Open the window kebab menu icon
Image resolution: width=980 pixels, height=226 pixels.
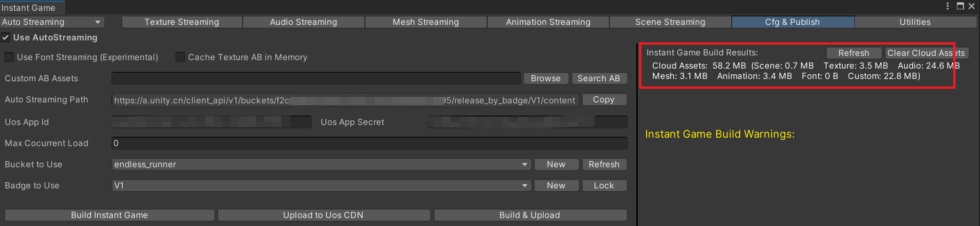coord(948,6)
